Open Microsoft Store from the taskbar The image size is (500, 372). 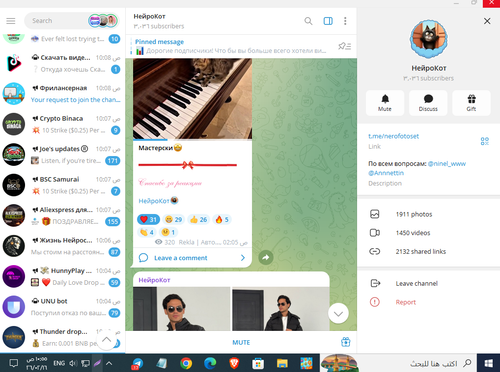[x=258, y=363]
